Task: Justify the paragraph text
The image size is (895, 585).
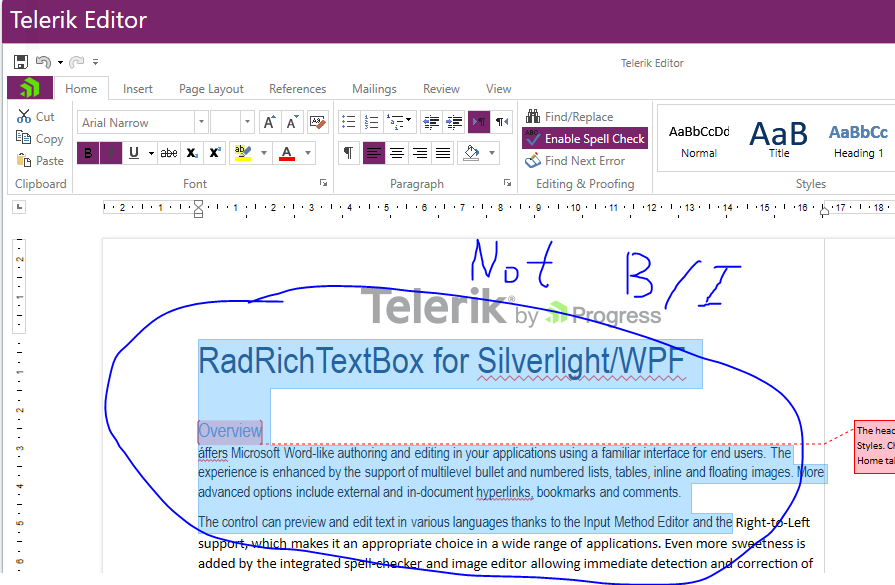Action: pyautogui.click(x=443, y=153)
